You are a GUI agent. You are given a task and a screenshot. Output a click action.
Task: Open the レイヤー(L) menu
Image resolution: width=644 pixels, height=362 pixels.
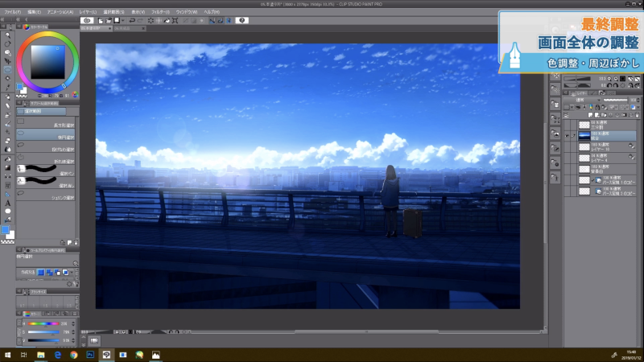tap(88, 12)
